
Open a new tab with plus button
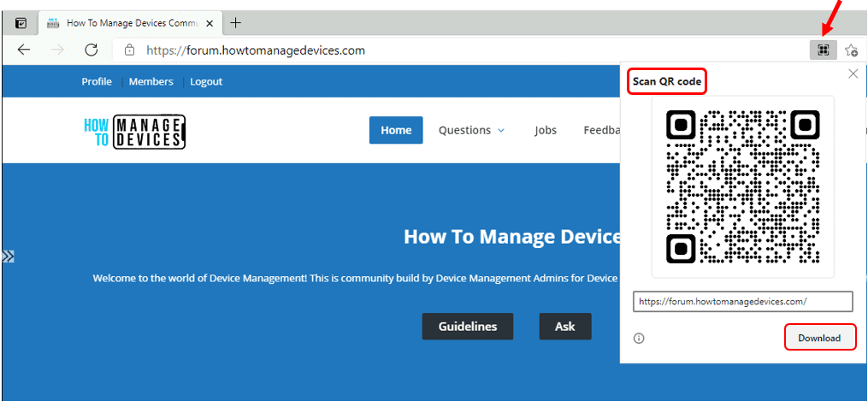236,23
